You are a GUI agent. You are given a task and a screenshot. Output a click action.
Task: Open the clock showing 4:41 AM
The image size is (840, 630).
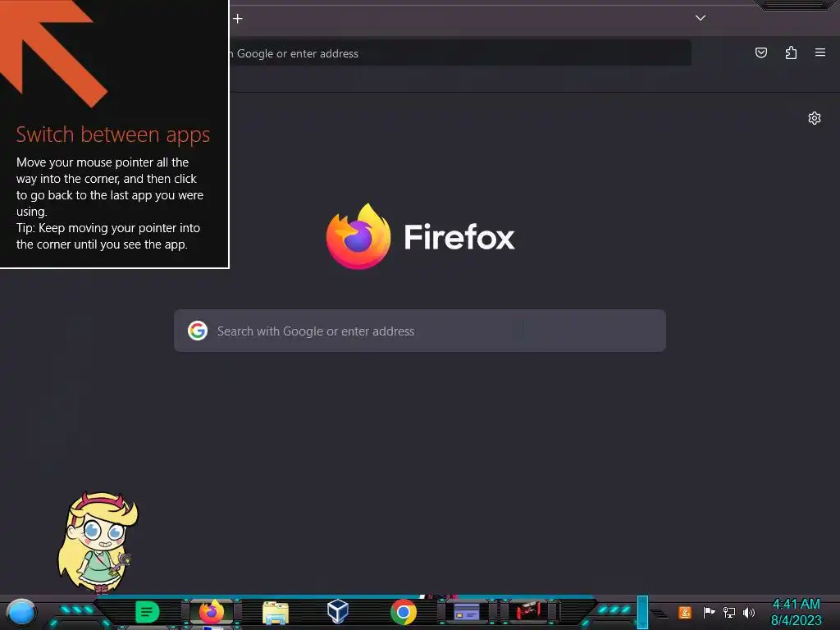tap(796, 612)
